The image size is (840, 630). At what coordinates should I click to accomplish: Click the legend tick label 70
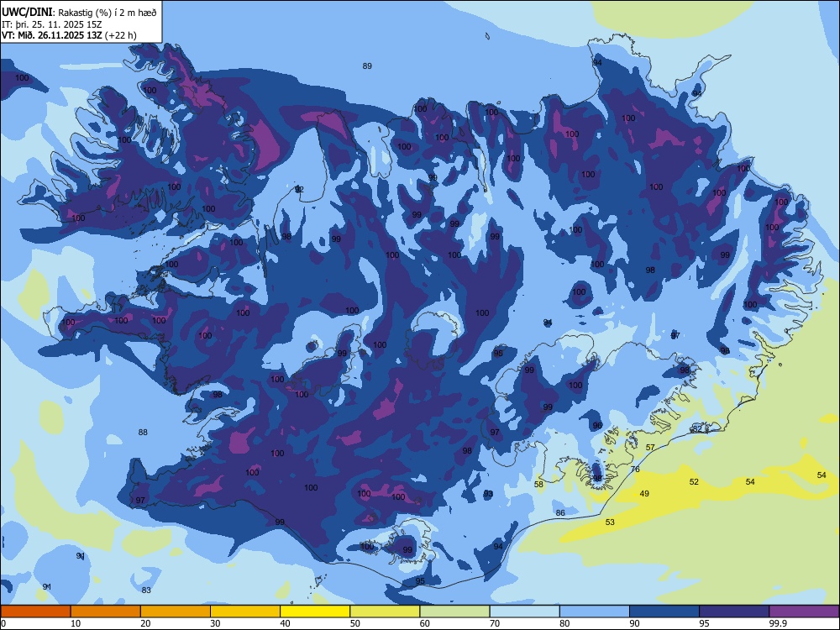(495, 623)
